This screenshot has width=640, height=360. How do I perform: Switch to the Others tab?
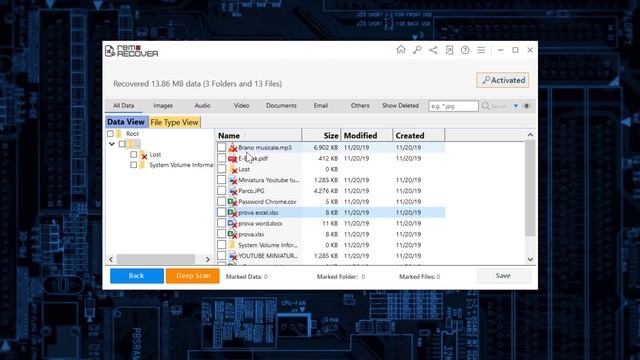click(x=360, y=106)
